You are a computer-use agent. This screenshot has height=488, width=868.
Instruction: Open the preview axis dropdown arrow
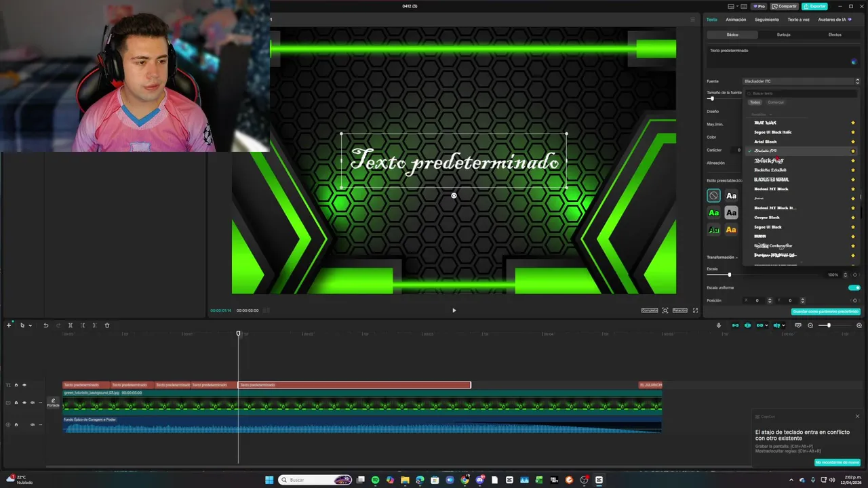tap(784, 326)
